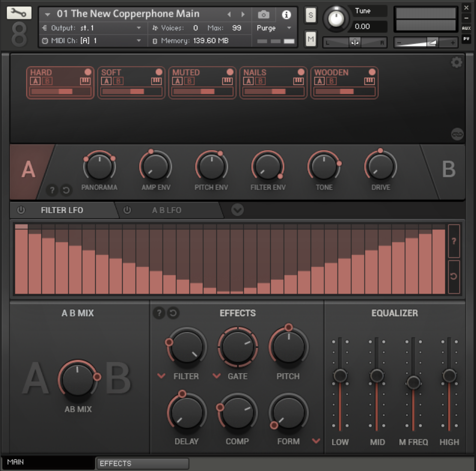
Task: Reset the LFO sequencer steps
Action: (x=454, y=276)
